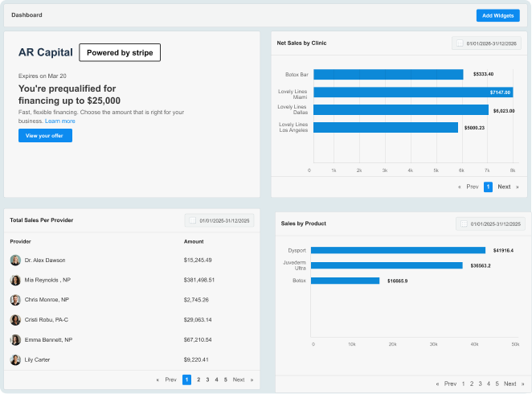Click the Powered by stripe badge
532x394 pixels.
tap(120, 52)
